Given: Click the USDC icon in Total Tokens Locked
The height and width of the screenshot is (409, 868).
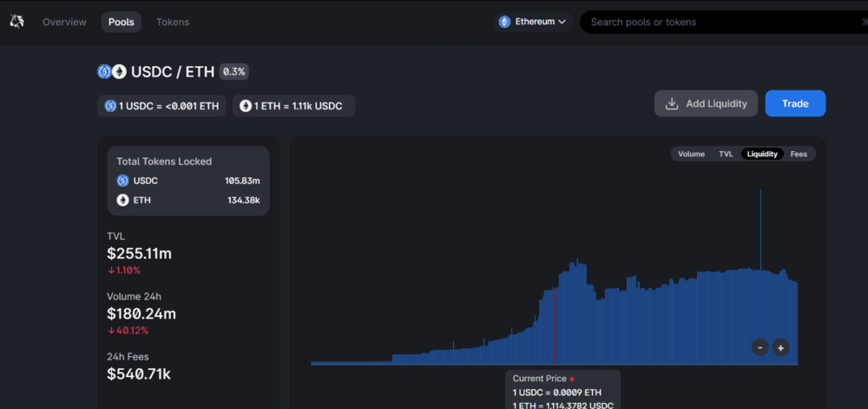Looking at the screenshot, I should [x=123, y=181].
